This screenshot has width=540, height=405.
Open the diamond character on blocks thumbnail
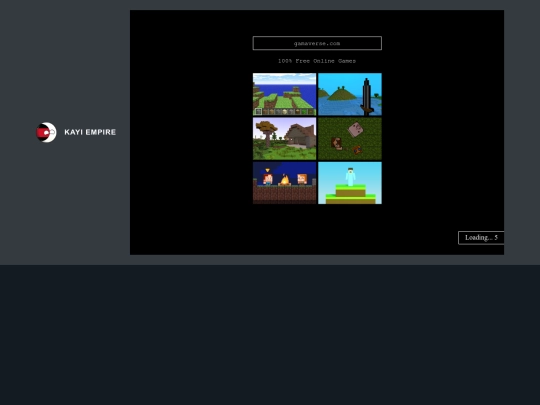(x=350, y=183)
